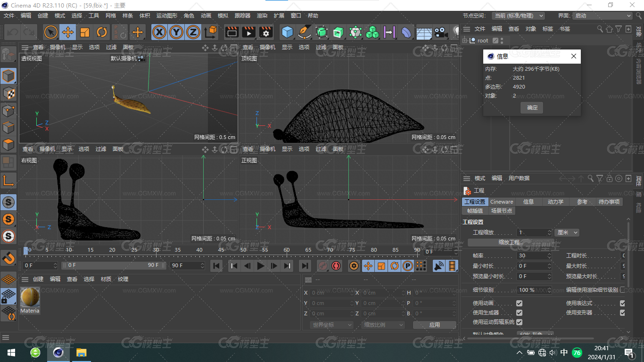644x362 pixels.
Task: Click the 应用 button in coordinates panel
Action: coord(435,325)
